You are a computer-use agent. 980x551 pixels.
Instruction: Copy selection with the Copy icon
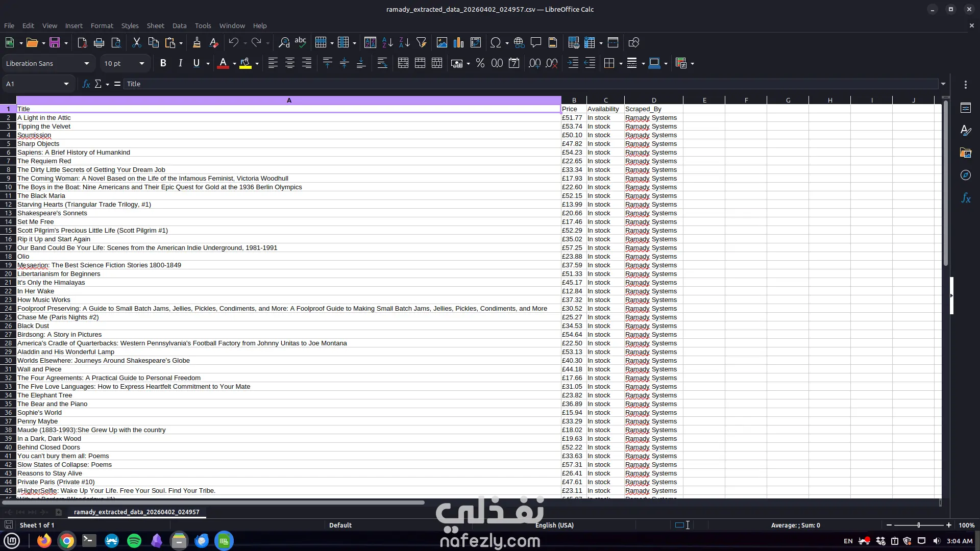[x=153, y=43]
